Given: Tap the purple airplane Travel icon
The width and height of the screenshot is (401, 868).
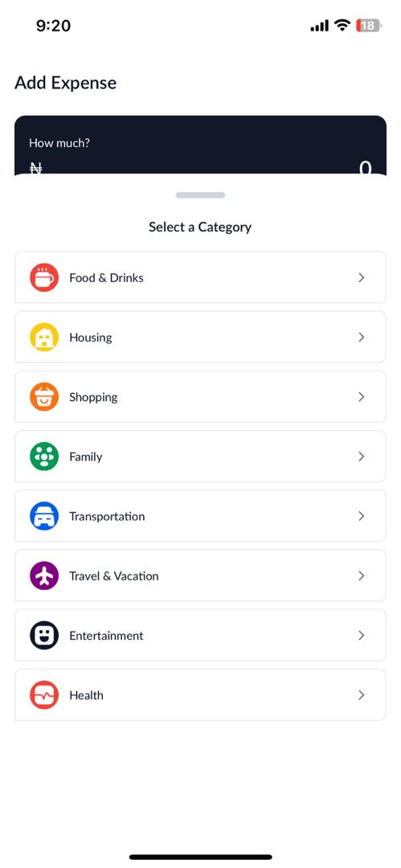Looking at the screenshot, I should [43, 576].
